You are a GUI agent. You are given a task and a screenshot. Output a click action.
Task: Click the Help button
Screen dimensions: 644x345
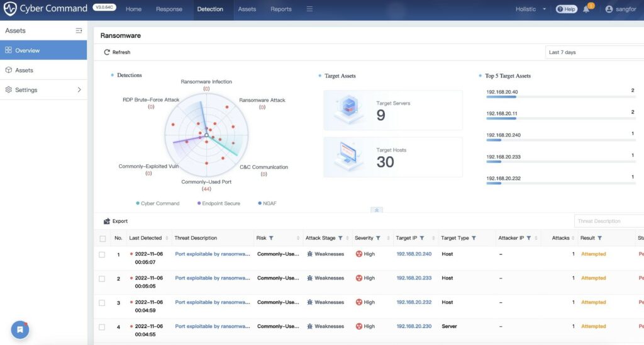566,9
